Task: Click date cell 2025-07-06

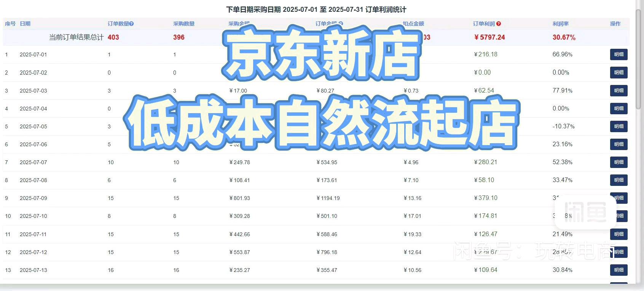Action: pos(33,144)
